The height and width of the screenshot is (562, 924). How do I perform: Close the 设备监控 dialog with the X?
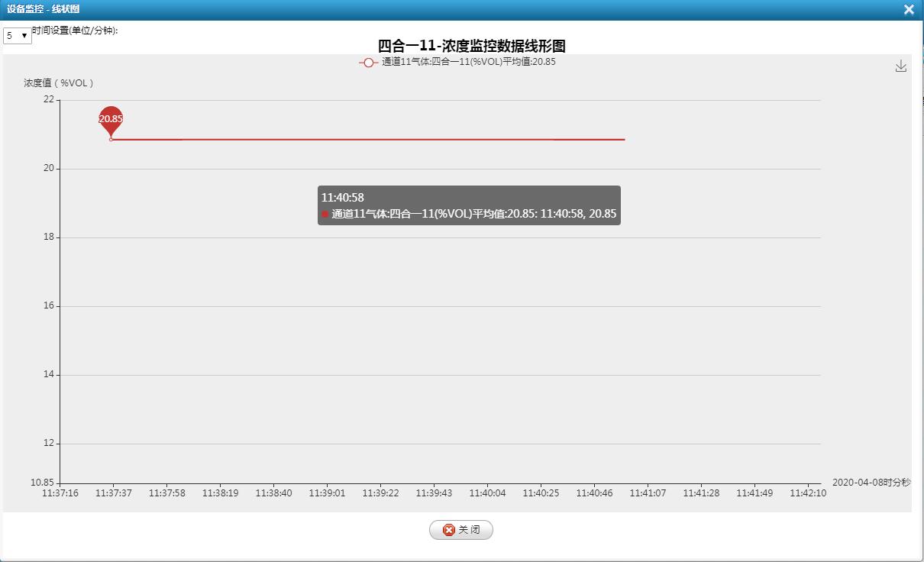coord(909,10)
